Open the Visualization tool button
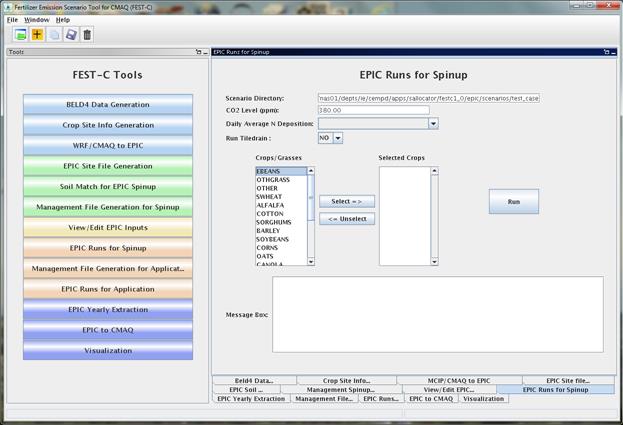Viewport: 623px width, 425px height. 108,351
